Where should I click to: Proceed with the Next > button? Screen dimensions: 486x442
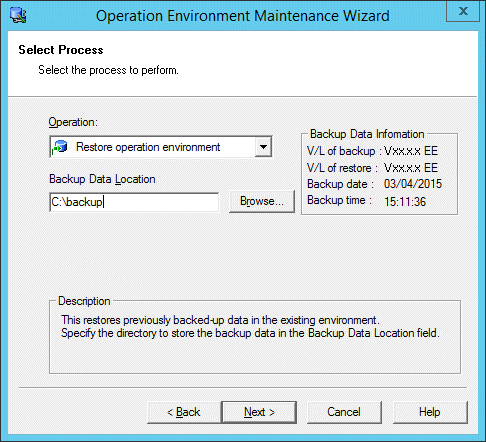click(x=259, y=412)
